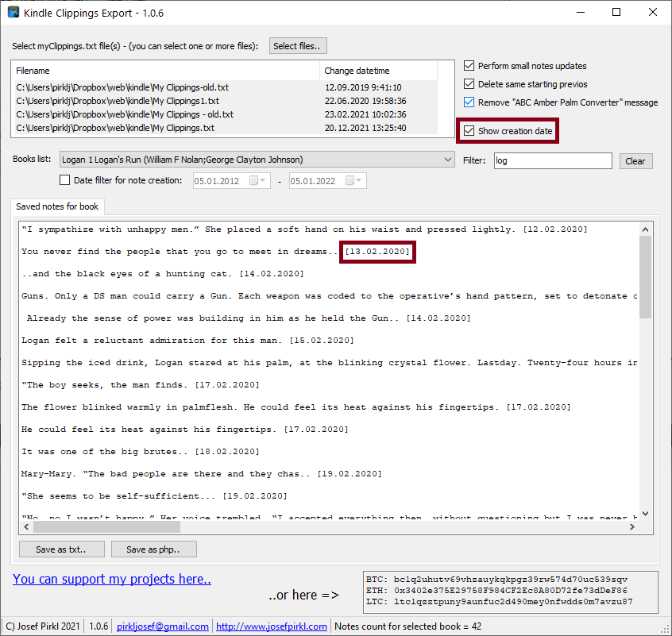Click the ETH wallet address text
Viewport: 672px width, 636px height.
point(511,591)
